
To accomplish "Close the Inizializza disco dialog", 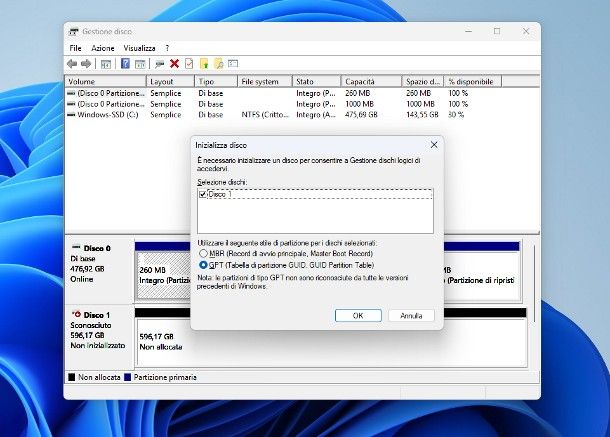I will pyautogui.click(x=433, y=144).
